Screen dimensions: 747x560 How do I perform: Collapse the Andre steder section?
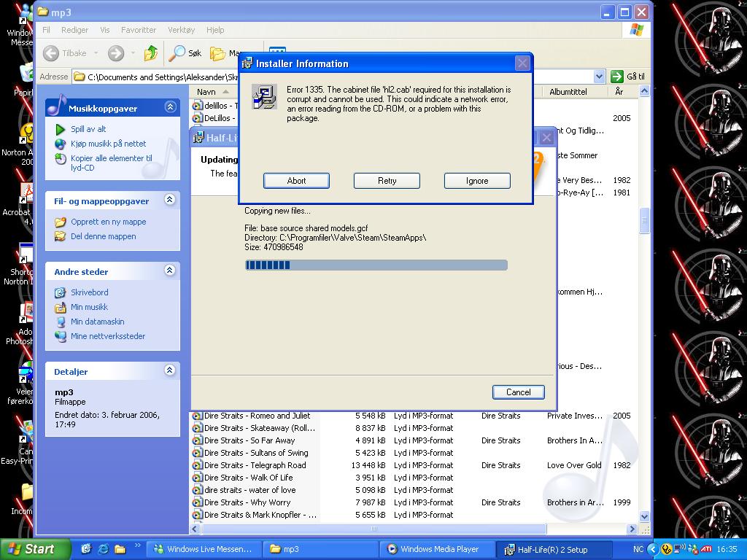click(x=170, y=271)
